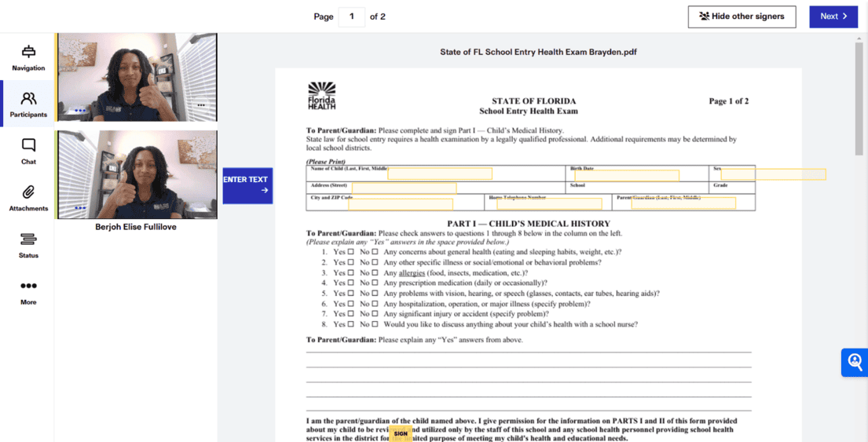Click the Home Telephone Number field
The image size is (868, 442).
point(549,204)
